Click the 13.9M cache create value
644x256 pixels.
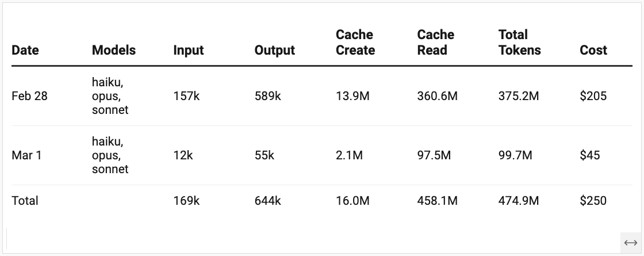(353, 96)
